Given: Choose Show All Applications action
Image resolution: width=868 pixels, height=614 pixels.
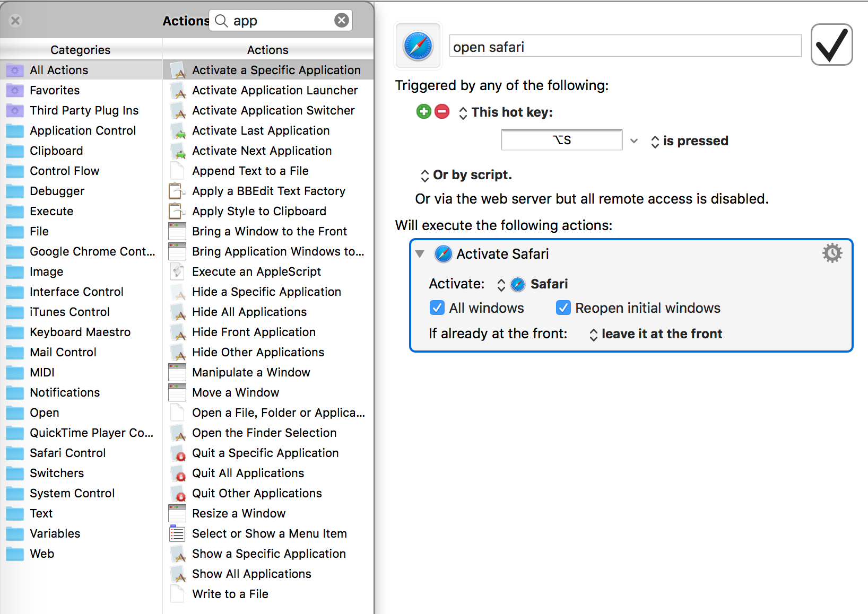Looking at the screenshot, I should pyautogui.click(x=268, y=574).
